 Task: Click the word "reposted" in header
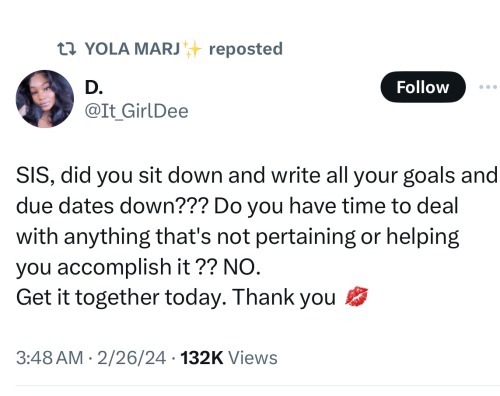pos(246,49)
